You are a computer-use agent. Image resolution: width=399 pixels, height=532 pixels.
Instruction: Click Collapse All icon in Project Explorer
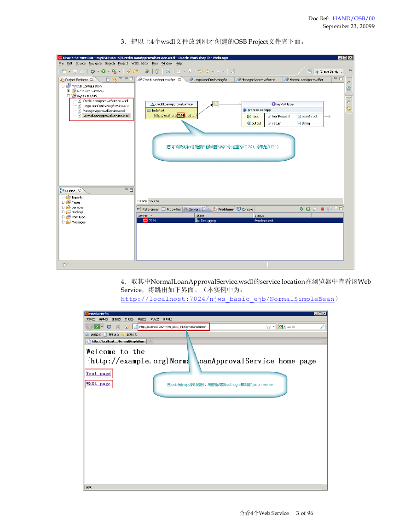tap(108, 79)
